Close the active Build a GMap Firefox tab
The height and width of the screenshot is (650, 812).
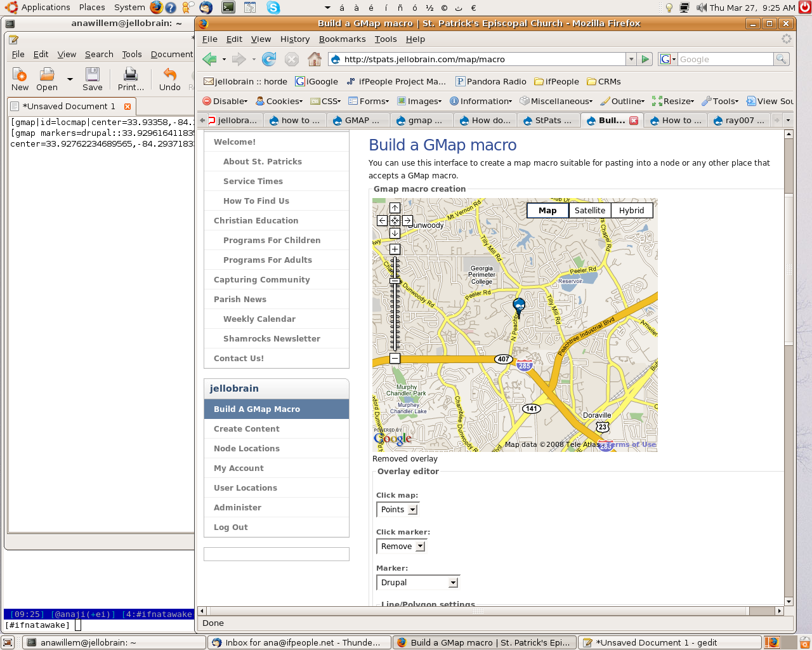tap(633, 121)
